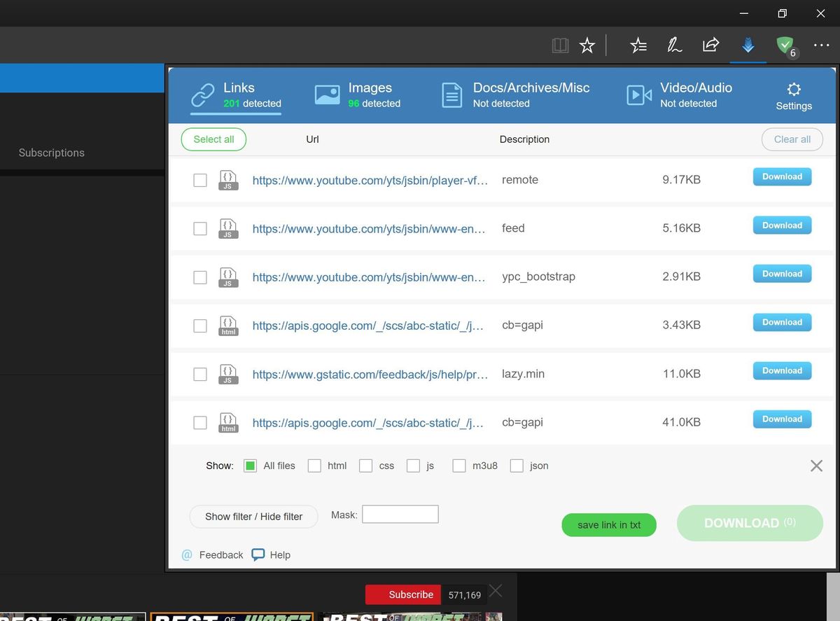Enable the html file filter checkbox

(314, 466)
